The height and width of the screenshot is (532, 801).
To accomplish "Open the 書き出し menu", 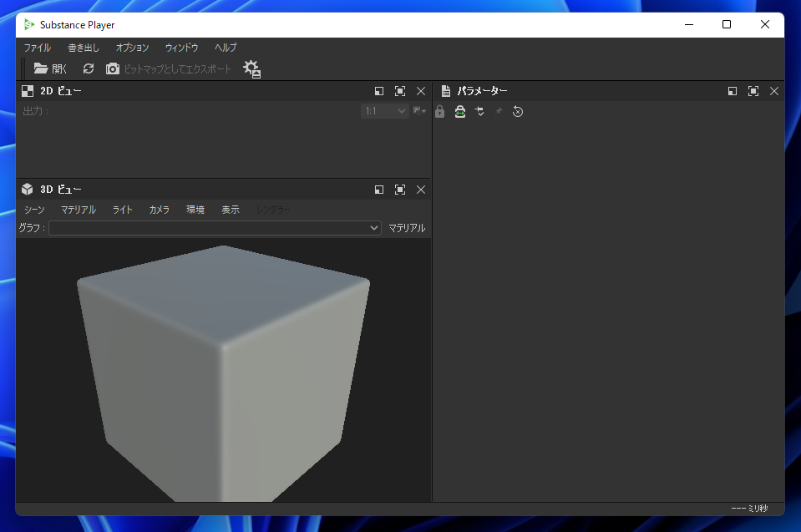I will pyautogui.click(x=84, y=48).
